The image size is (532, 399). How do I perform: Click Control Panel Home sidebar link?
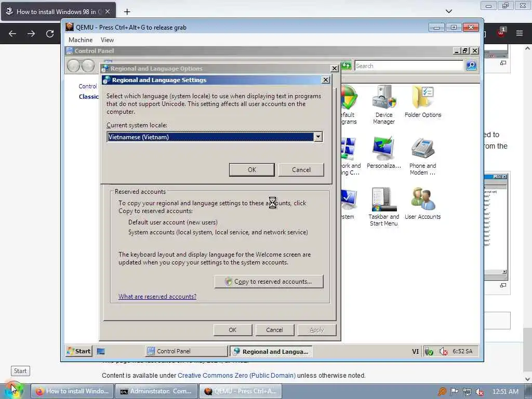tap(87, 86)
